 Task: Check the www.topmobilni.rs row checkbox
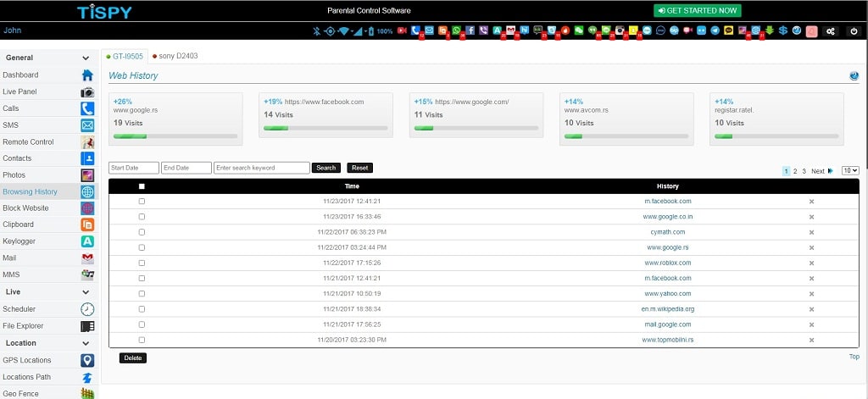[x=142, y=340]
